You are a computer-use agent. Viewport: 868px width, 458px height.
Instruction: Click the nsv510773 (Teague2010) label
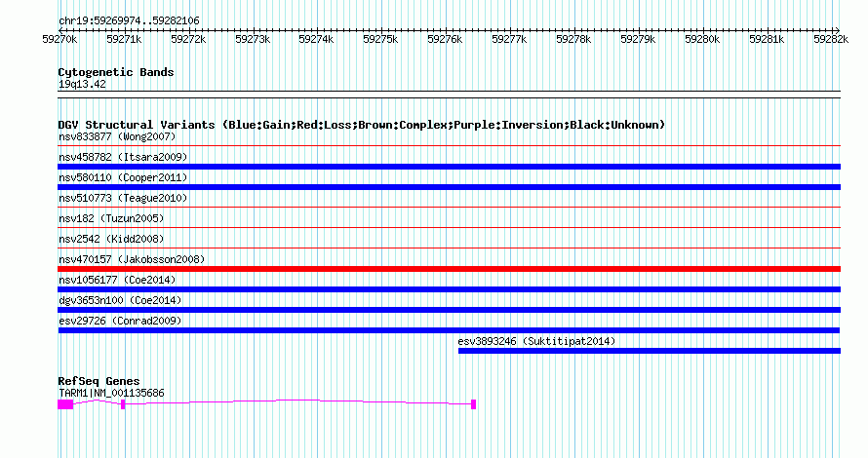123,198
